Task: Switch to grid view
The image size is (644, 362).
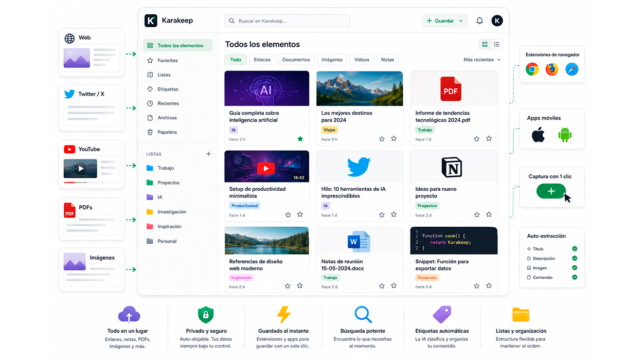Action: coord(484,44)
